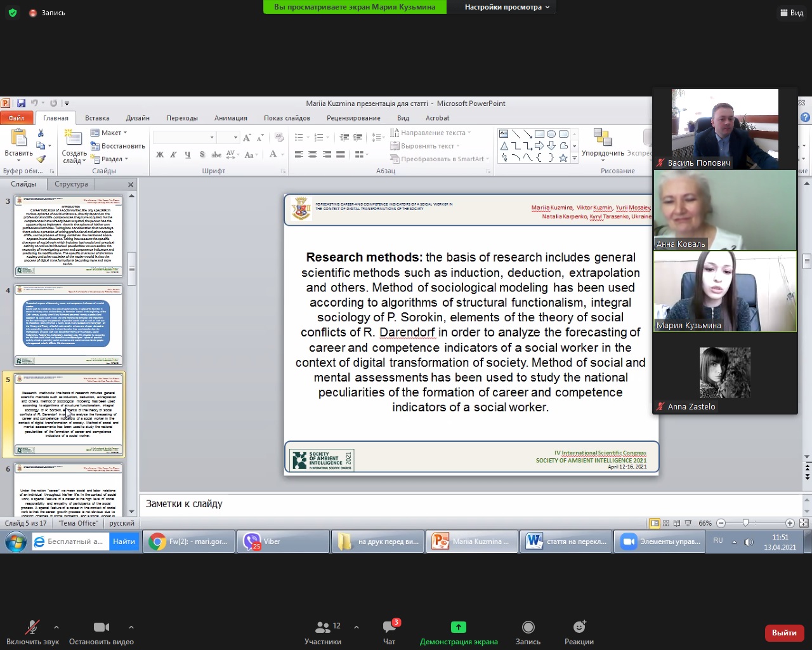Switch to the Структура pane tab
Image resolution: width=812 pixels, height=650 pixels.
click(x=71, y=184)
